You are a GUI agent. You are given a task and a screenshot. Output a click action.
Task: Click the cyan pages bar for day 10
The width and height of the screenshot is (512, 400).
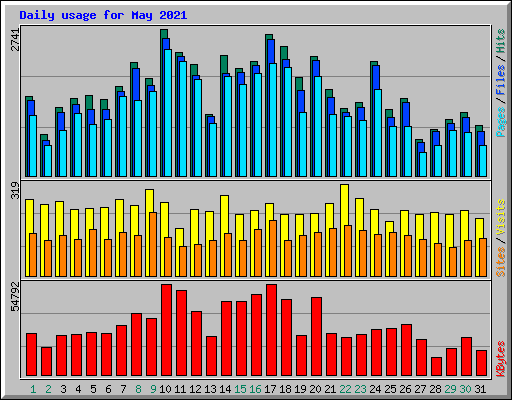[168, 113]
